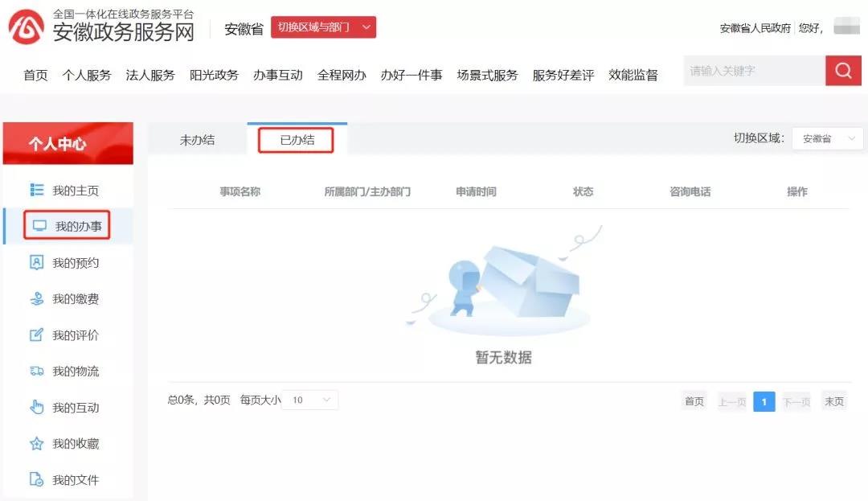Click the red magnifier search button
The width and height of the screenshot is (868, 501).
(842, 71)
